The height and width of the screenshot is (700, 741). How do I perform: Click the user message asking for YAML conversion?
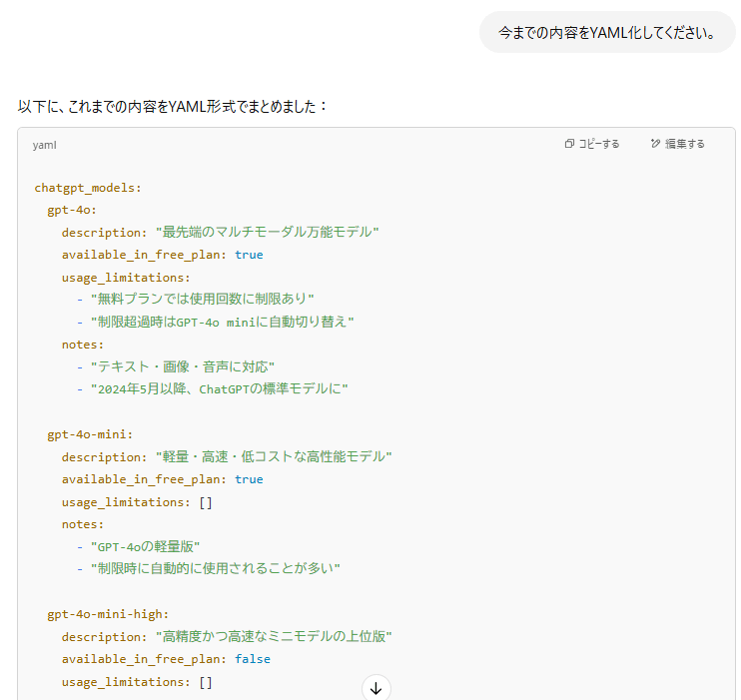607,33
